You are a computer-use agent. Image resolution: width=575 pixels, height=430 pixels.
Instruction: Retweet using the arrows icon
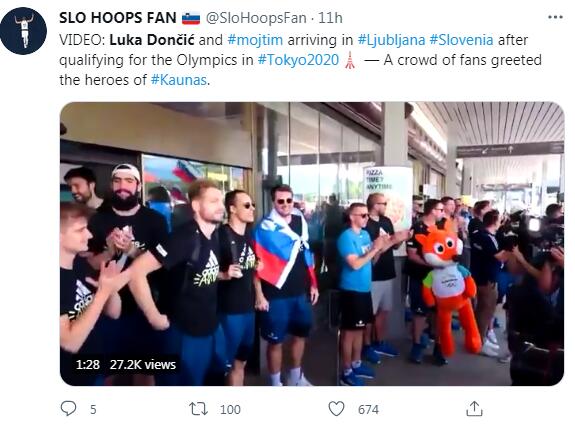[198, 409]
